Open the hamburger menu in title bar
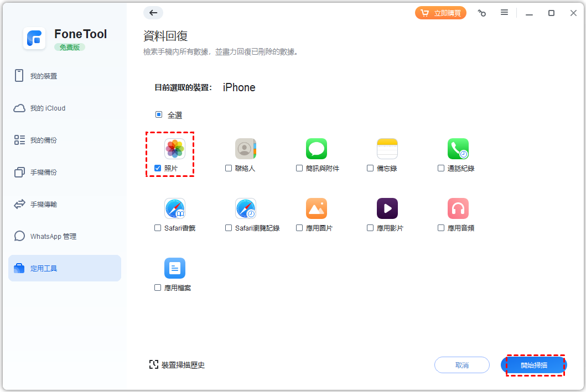The image size is (586, 392). coord(504,13)
